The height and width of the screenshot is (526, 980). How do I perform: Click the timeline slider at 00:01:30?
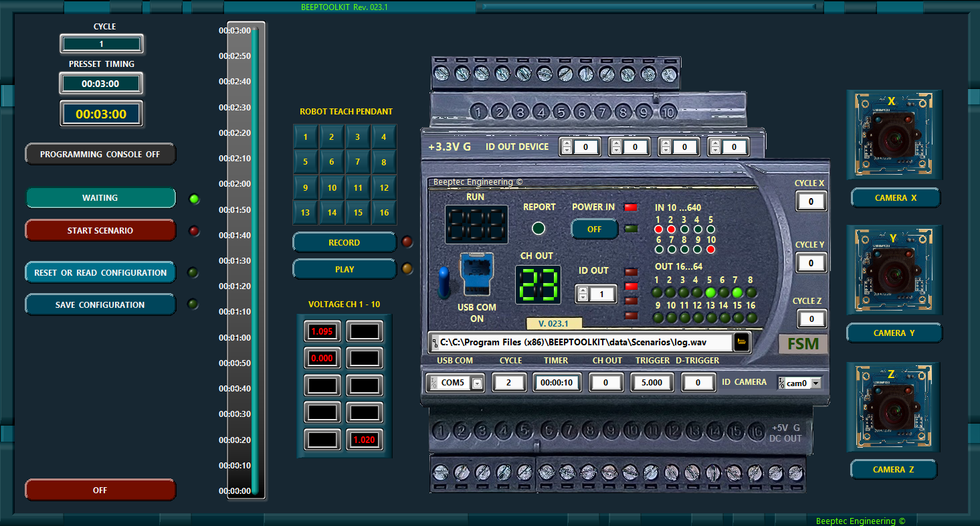[254, 260]
